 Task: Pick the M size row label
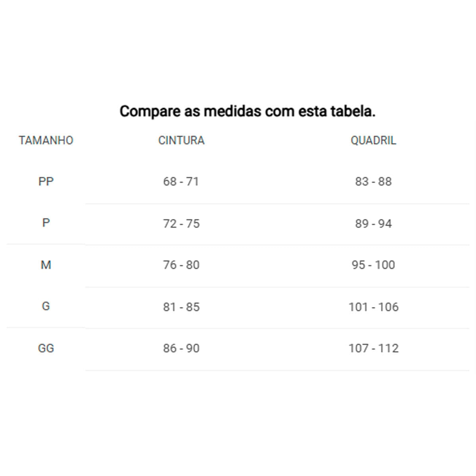(x=46, y=265)
